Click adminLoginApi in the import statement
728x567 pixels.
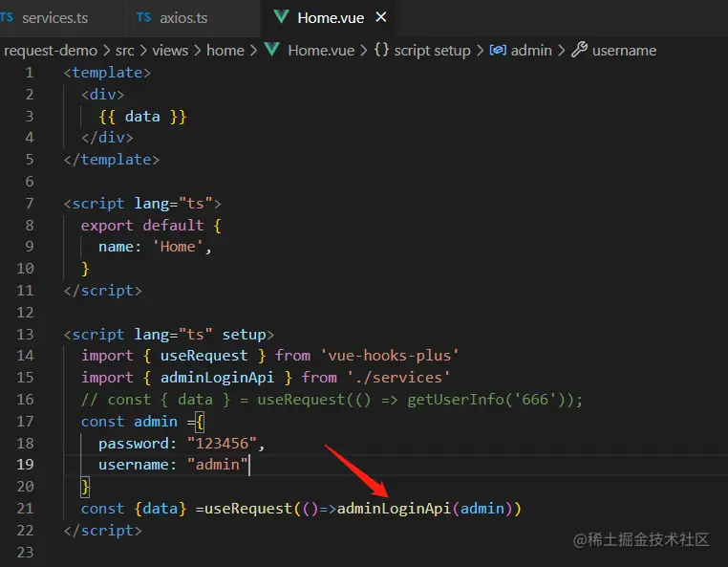217,378
